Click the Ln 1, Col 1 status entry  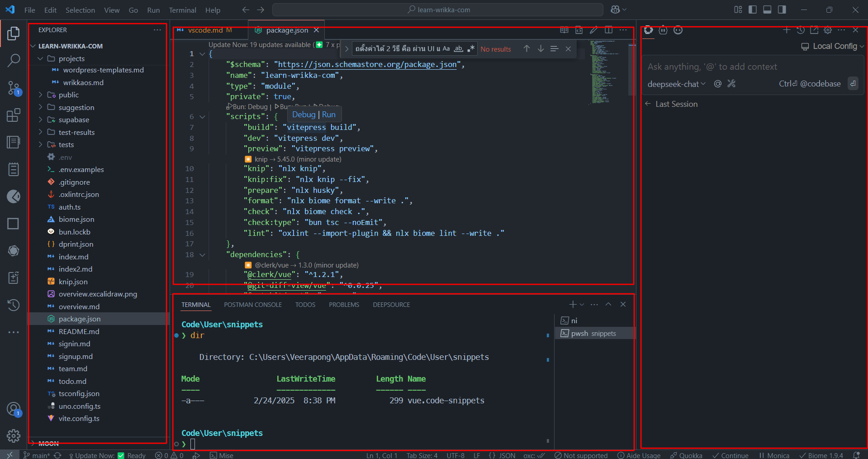click(x=382, y=455)
